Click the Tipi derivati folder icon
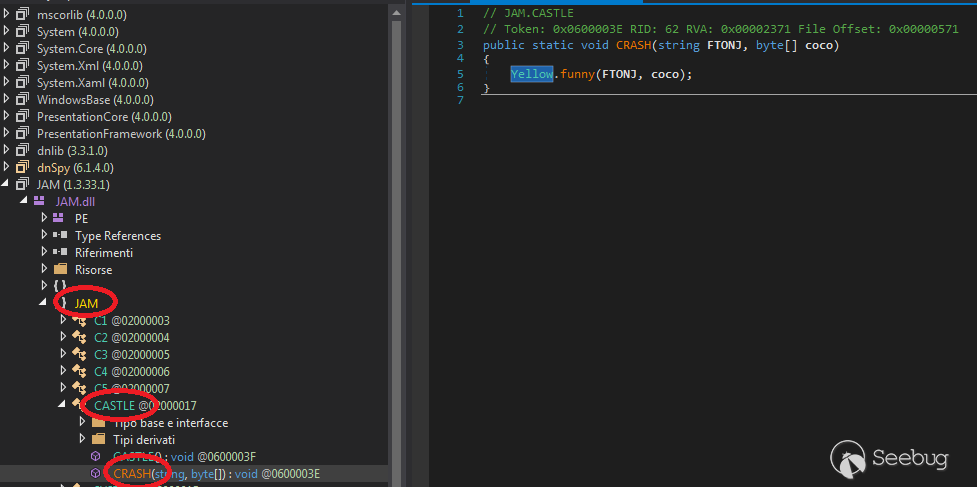This screenshot has height=487, width=977. [98, 439]
